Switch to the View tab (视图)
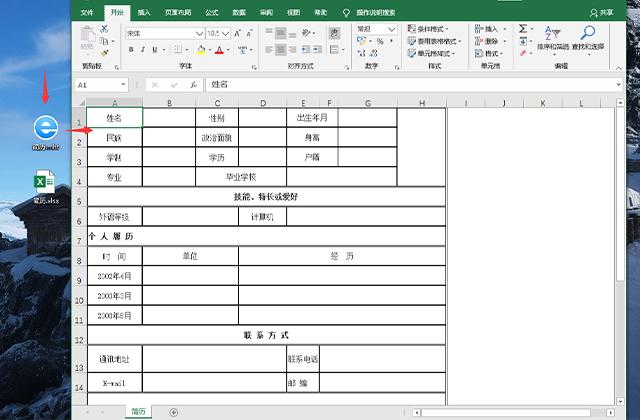This screenshot has width=640, height=420. [x=293, y=13]
